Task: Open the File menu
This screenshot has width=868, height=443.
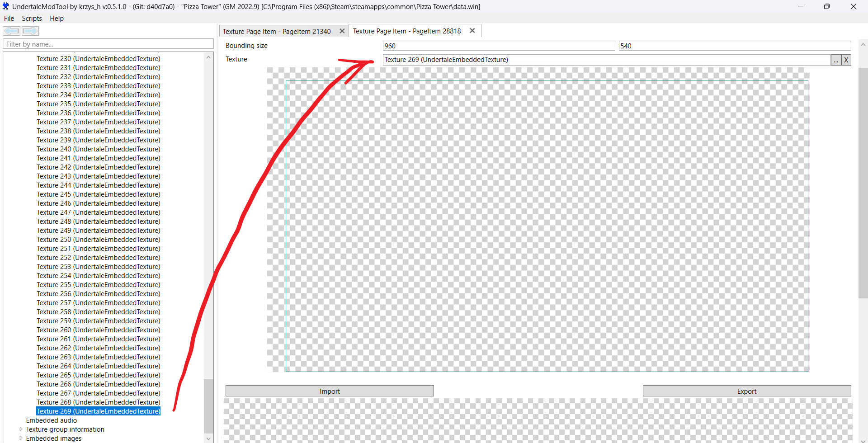Action: 9,19
